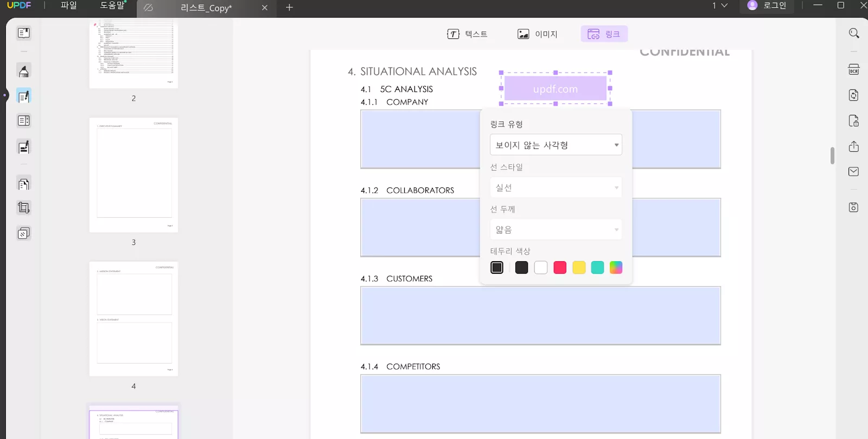The height and width of the screenshot is (439, 868).
Task: Open the window count dropdown showing 1
Action: [x=720, y=5]
